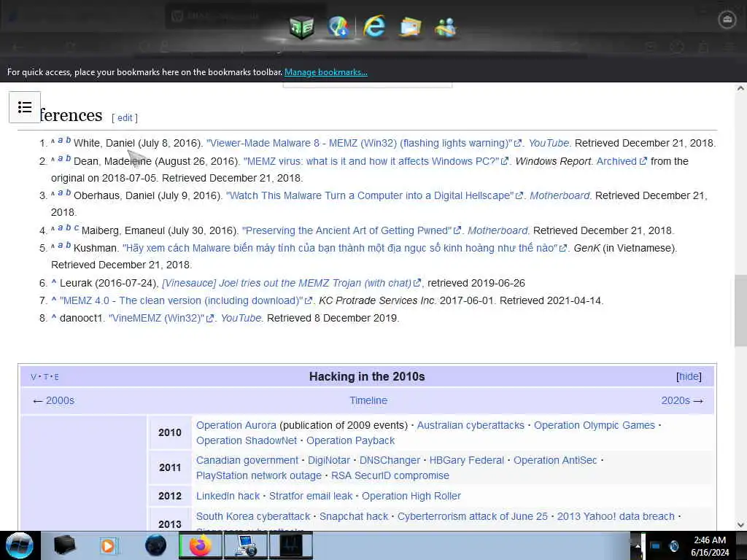Switch to Firefox in the taskbar
The height and width of the screenshot is (560, 747).
coord(200,545)
